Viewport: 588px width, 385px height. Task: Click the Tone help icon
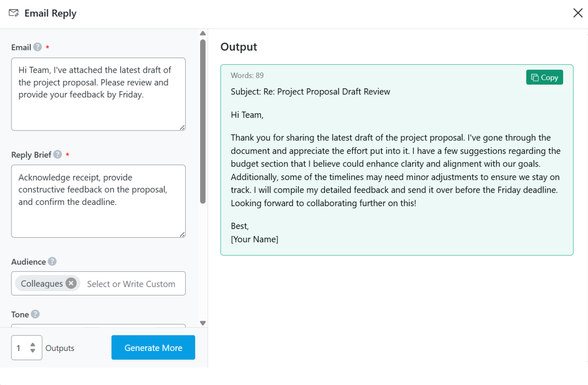(35, 314)
